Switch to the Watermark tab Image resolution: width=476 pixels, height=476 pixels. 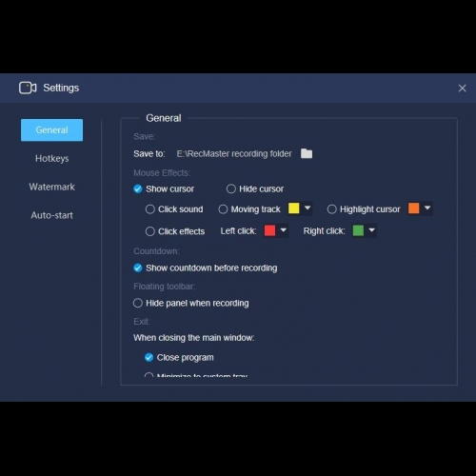point(52,187)
